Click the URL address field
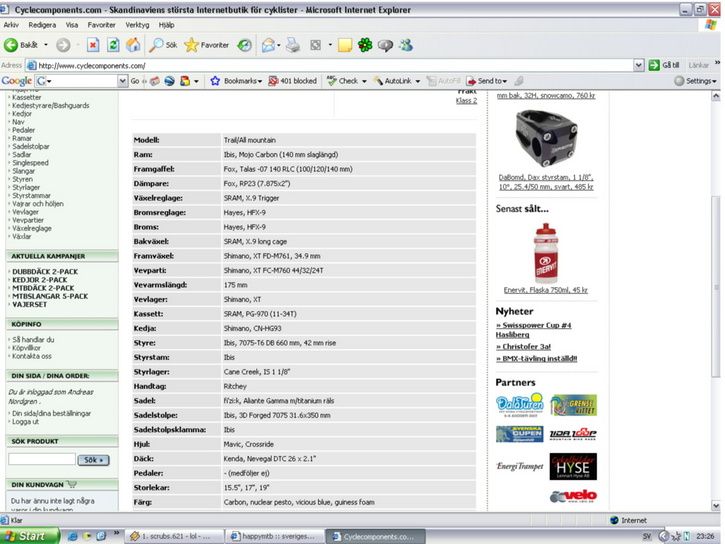Viewport: 725px width, 544px height. tap(330, 66)
